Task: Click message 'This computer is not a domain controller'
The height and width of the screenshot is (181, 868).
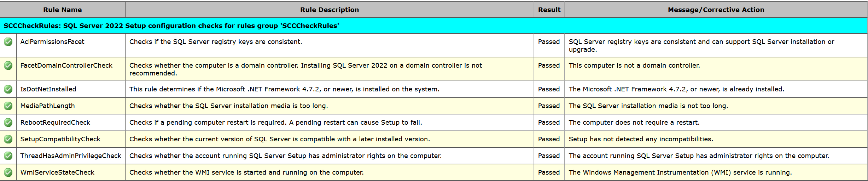Action: pyautogui.click(x=634, y=66)
